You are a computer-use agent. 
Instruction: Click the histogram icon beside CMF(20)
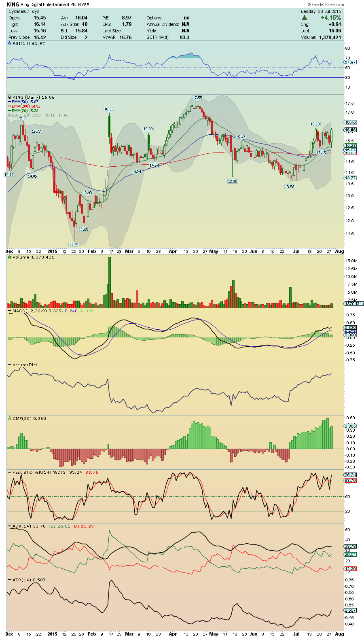pyautogui.click(x=10, y=418)
